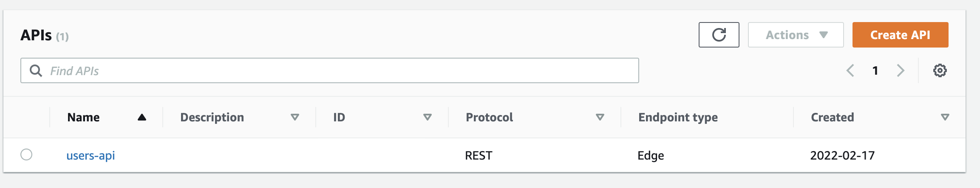Click the Endpoint type column header
The height and width of the screenshot is (188, 980).
point(678,117)
